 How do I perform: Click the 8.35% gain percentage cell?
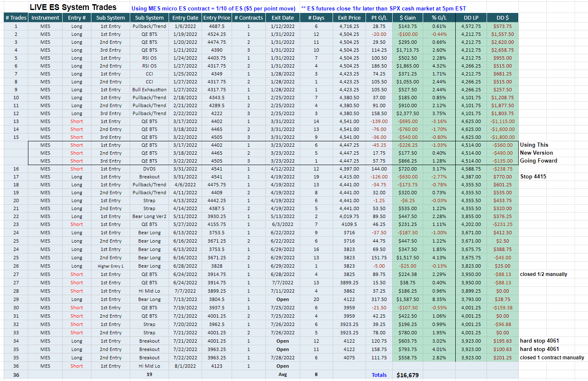pos(439,299)
